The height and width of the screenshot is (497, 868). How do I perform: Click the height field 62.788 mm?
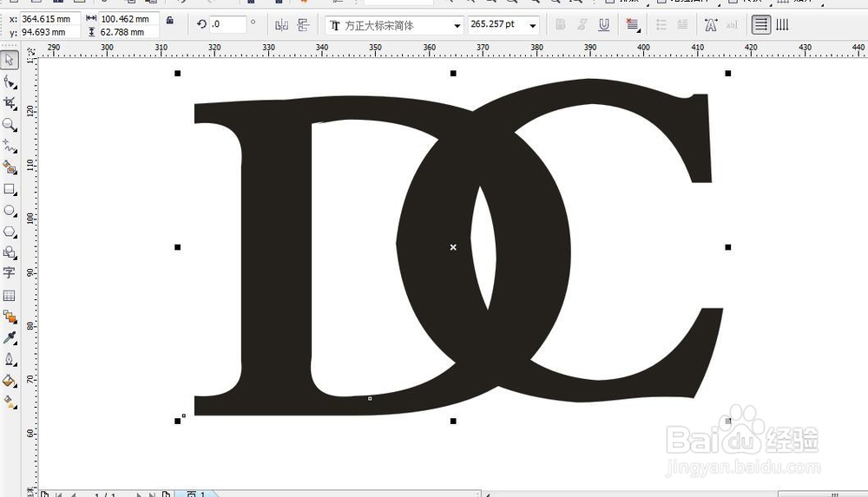point(129,32)
